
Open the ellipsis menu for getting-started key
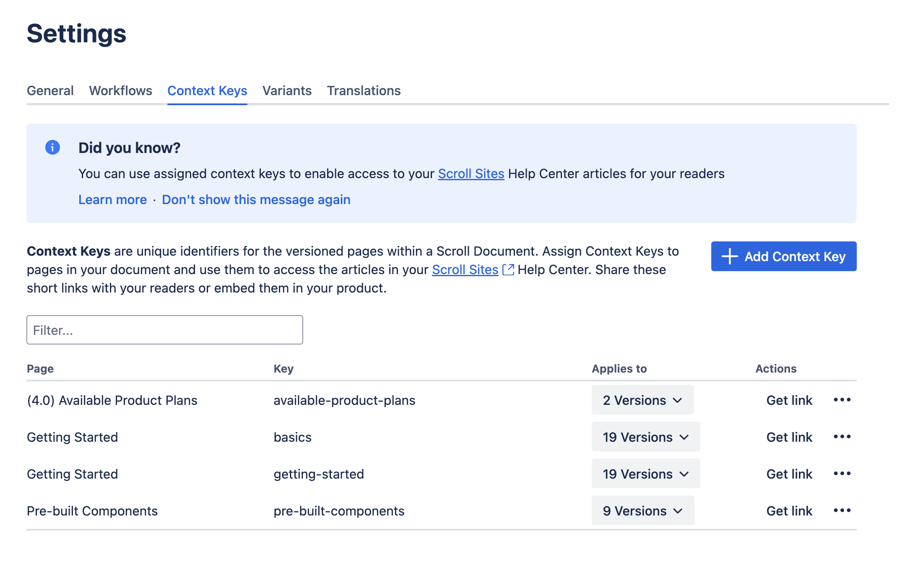(842, 474)
